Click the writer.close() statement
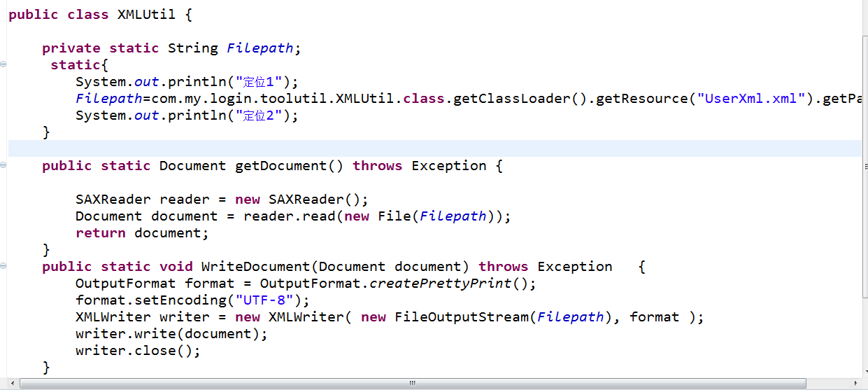 138,351
